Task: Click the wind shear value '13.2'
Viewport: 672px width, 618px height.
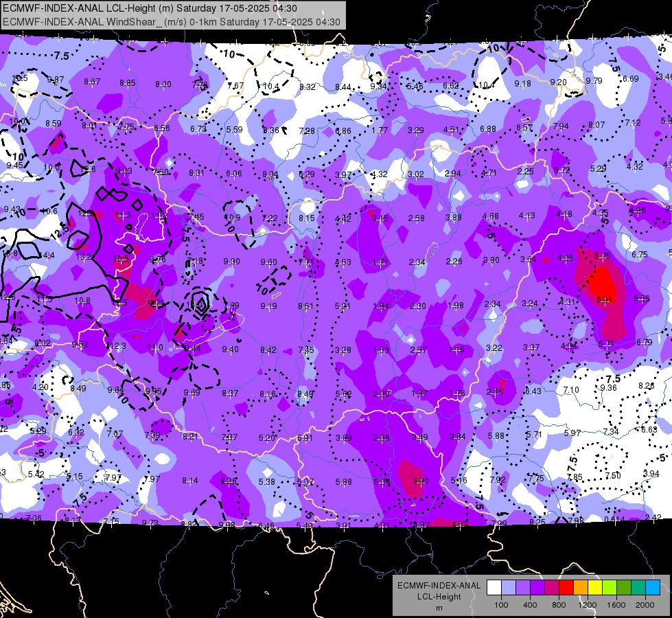Action: click(84, 256)
